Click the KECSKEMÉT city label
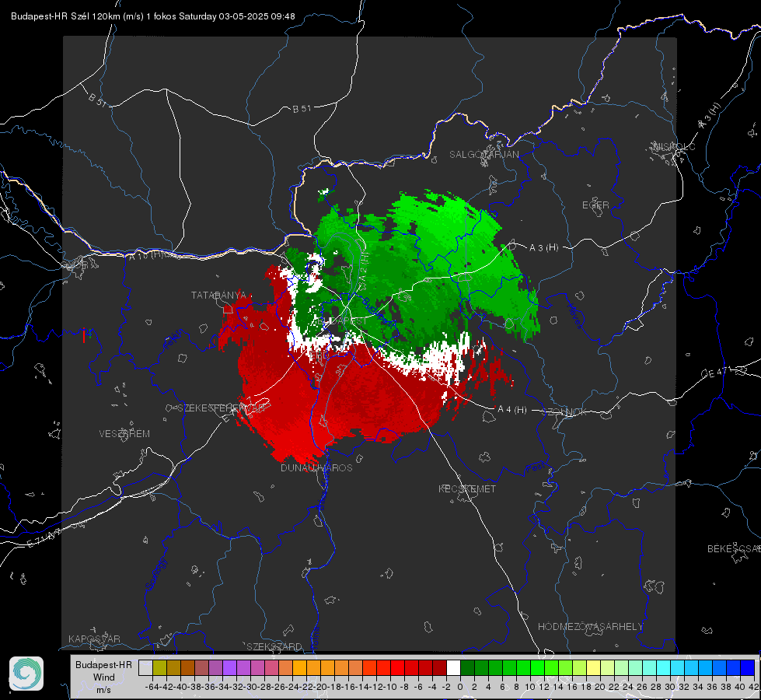The width and height of the screenshot is (761, 700). click(x=467, y=488)
